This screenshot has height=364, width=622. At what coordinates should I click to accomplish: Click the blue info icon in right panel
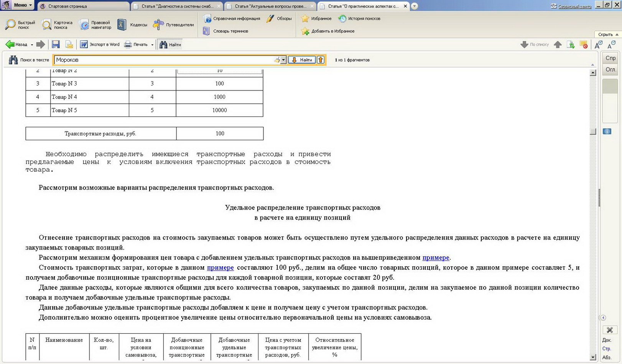[x=607, y=131]
